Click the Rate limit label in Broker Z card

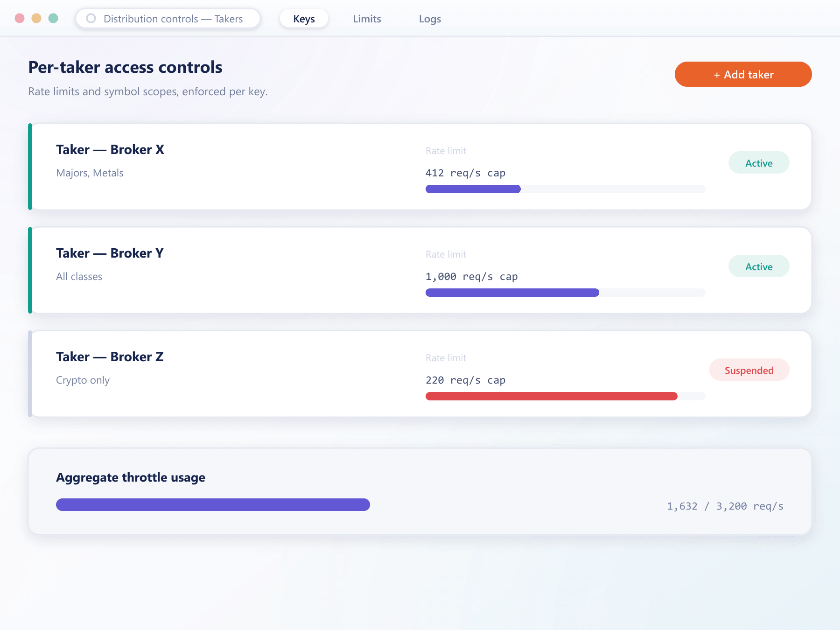pos(446,358)
